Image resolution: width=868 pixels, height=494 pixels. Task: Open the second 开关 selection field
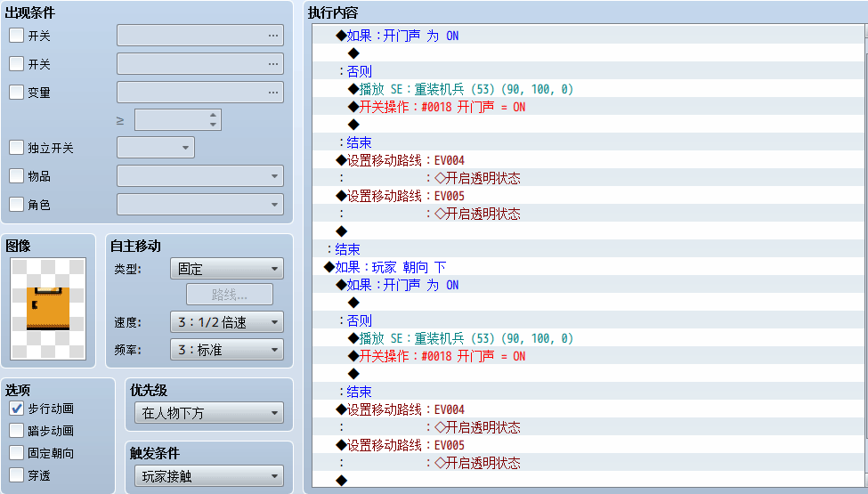click(x=200, y=63)
